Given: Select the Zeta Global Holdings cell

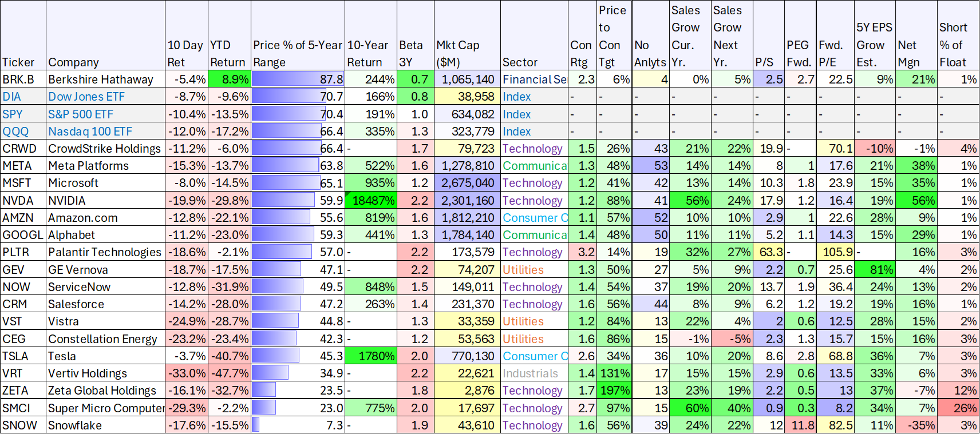Looking at the screenshot, I should 106,390.
